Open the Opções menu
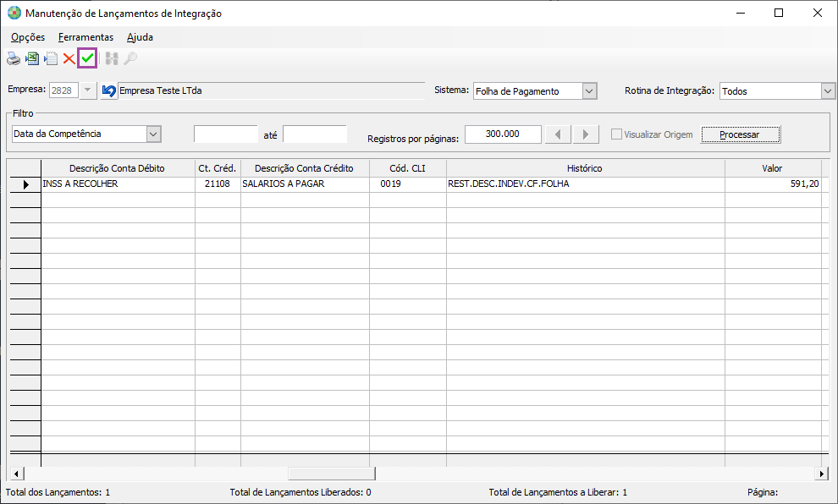838x504 pixels. (28, 37)
